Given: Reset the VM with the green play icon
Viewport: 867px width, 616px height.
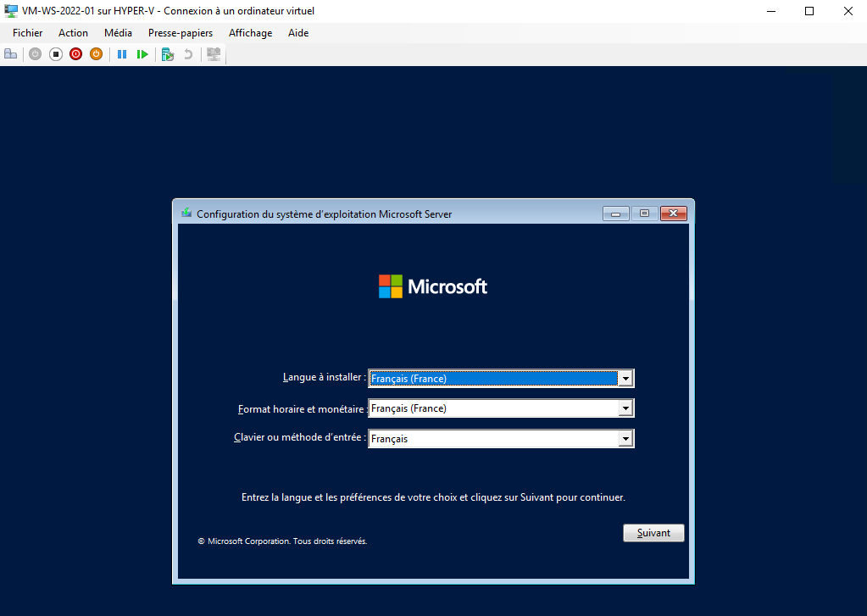Looking at the screenshot, I should click(x=142, y=54).
